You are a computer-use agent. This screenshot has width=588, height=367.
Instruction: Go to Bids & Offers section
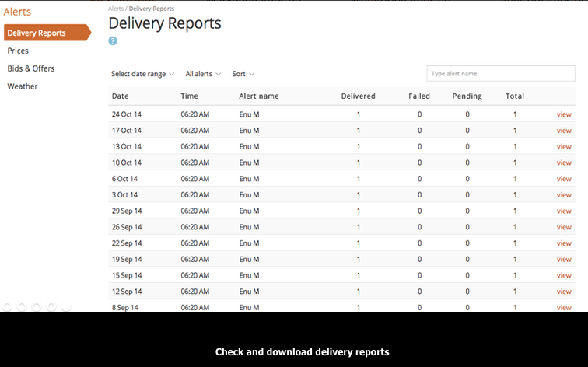tap(31, 68)
